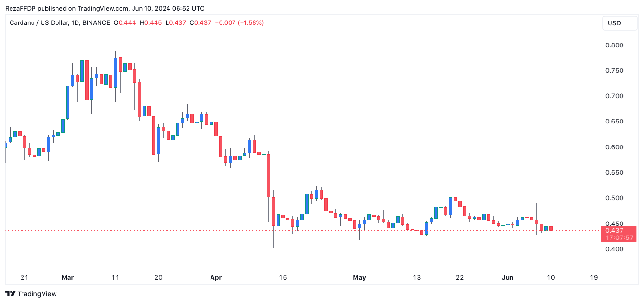Click the 0.400 price axis label
This screenshot has width=644, height=303.
pyautogui.click(x=613, y=249)
